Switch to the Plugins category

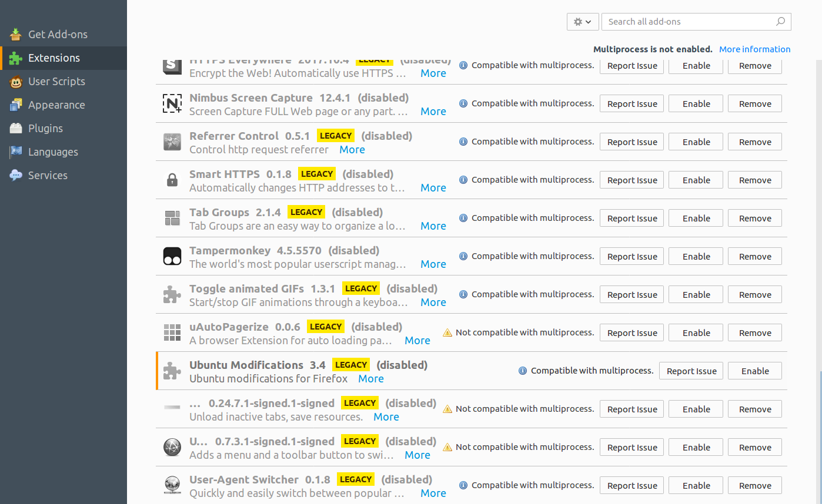click(64, 129)
